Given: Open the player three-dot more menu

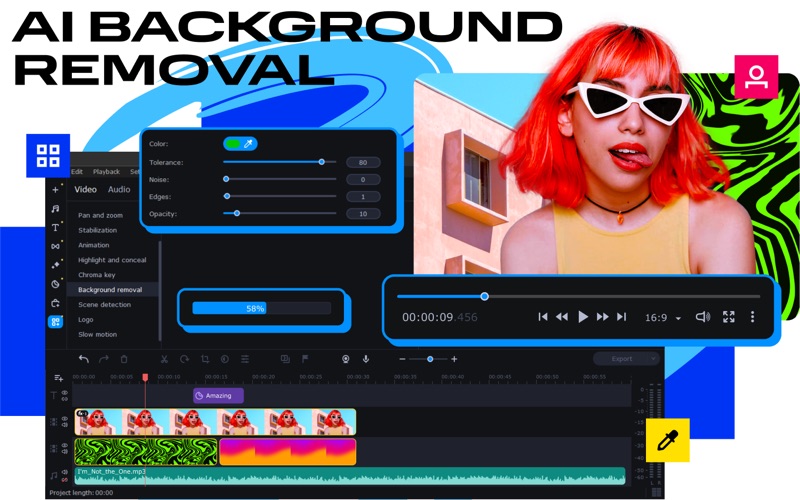Looking at the screenshot, I should click(x=753, y=317).
